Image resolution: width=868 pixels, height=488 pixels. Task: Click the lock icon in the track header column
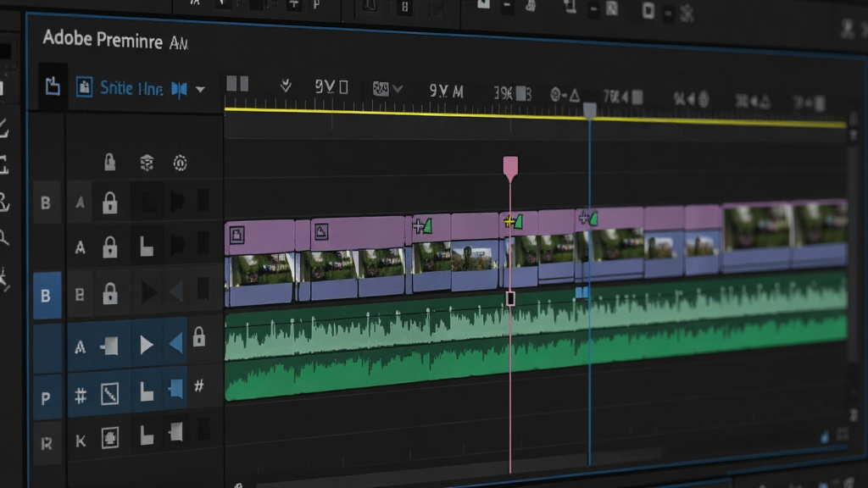pyautogui.click(x=109, y=162)
